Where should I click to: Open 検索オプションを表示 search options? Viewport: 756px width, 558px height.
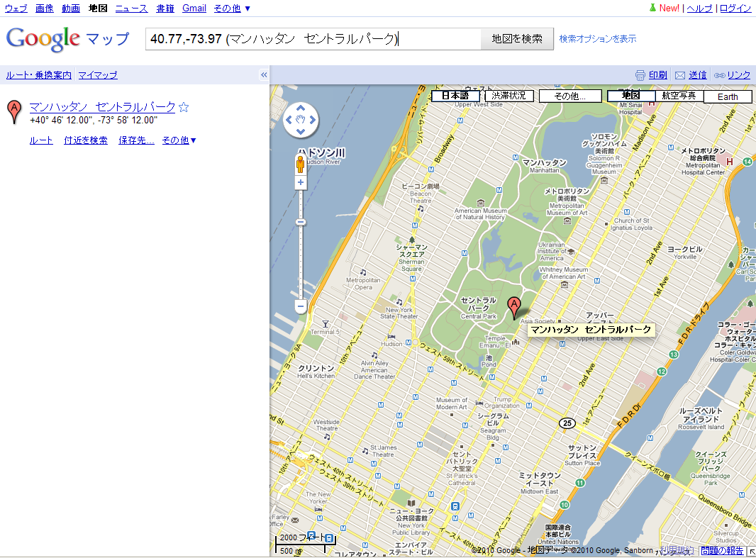[x=597, y=38]
